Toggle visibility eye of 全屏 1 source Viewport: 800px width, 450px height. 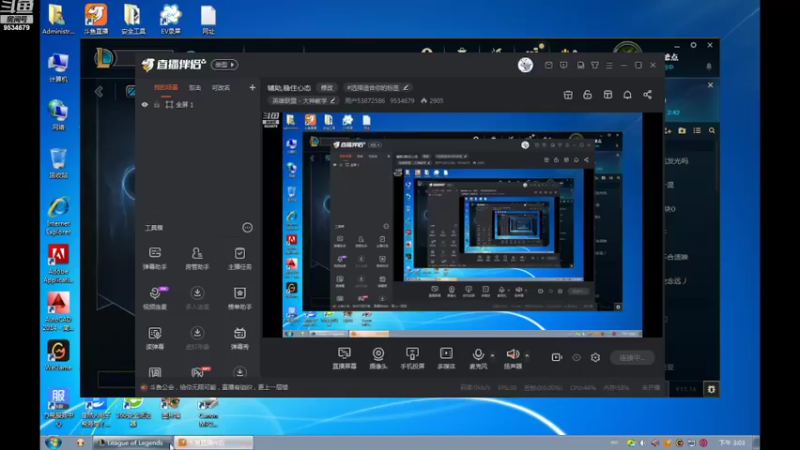(x=145, y=105)
